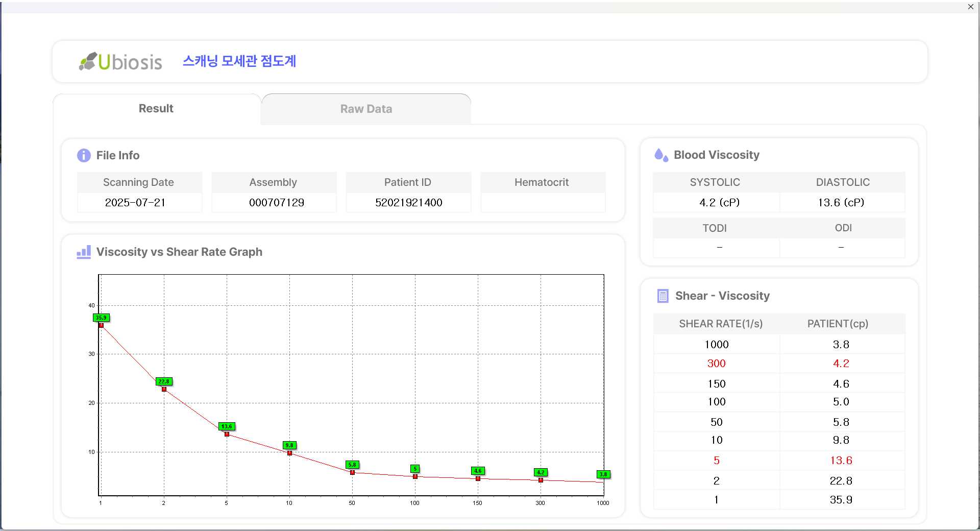Select the Result tab
Viewport: 980px width, 531px height.
(x=156, y=108)
